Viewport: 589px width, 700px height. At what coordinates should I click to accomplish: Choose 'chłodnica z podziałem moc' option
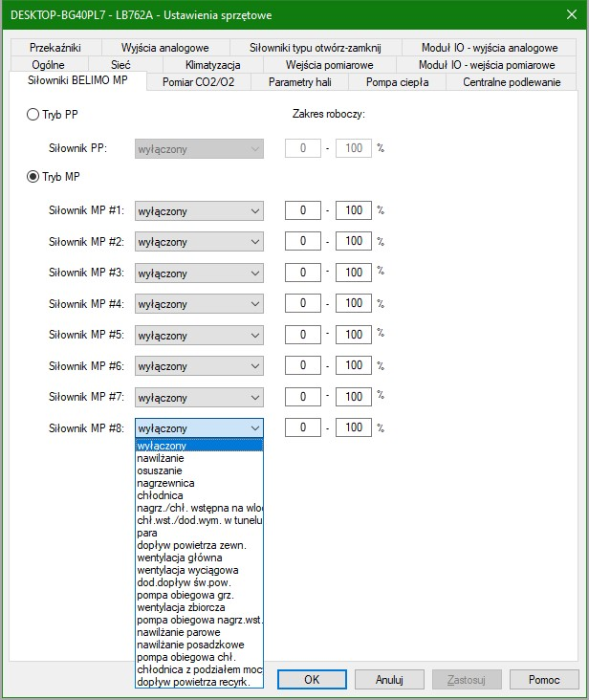pyautogui.click(x=199, y=669)
